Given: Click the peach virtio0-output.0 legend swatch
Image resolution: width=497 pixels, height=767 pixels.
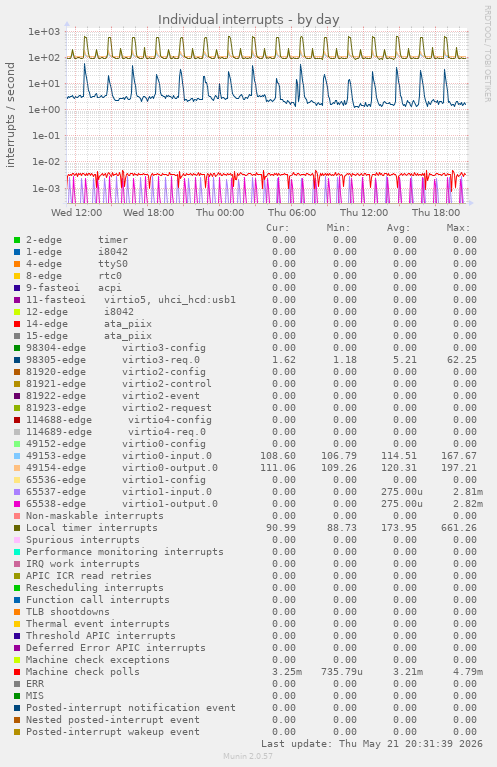Looking at the screenshot, I should [x=17, y=468].
